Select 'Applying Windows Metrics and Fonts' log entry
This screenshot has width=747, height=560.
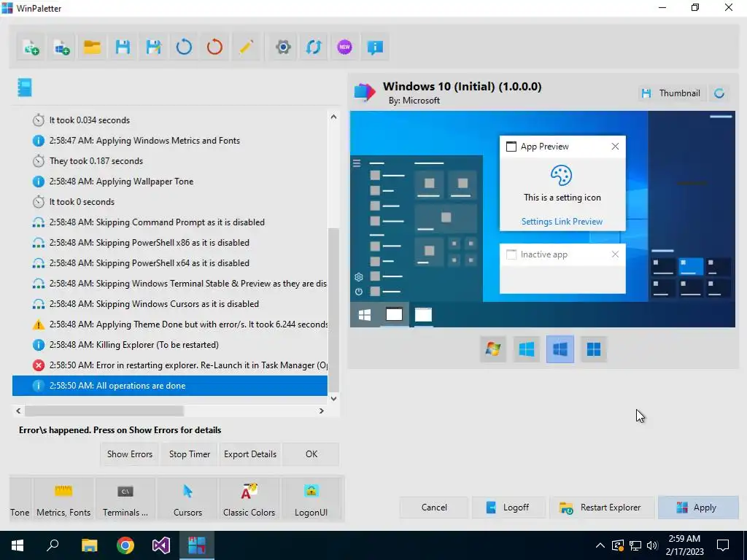pyautogui.click(x=170, y=141)
